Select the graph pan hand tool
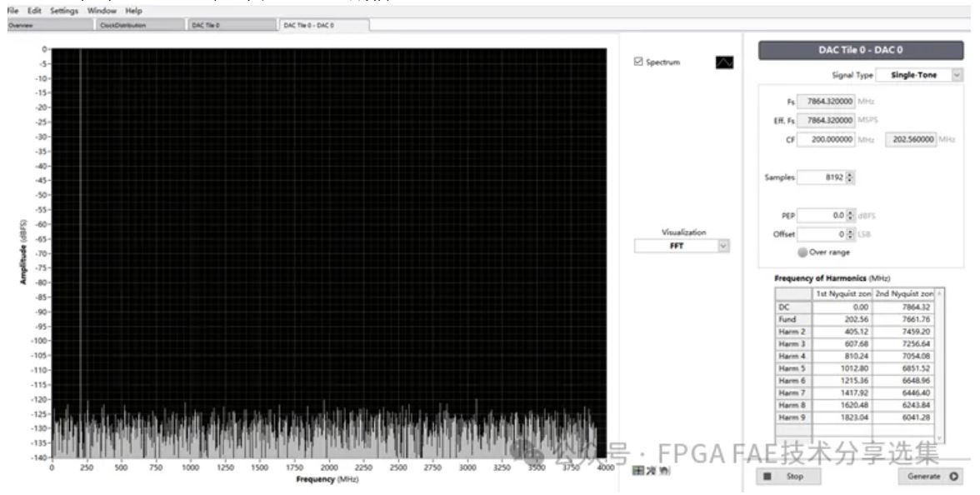 pos(664,472)
